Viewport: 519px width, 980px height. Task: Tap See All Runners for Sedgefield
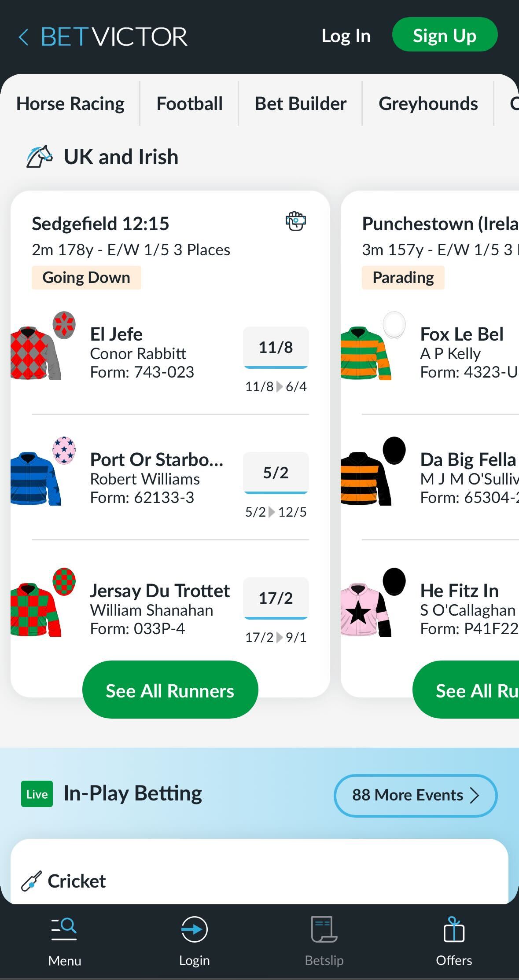pyautogui.click(x=170, y=690)
